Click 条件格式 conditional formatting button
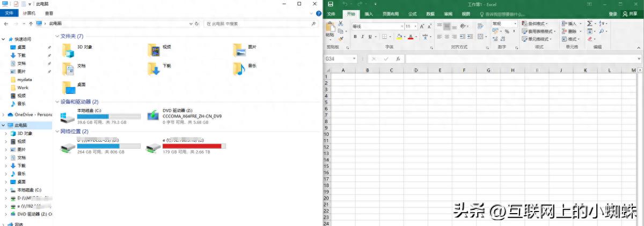The image size is (644, 226). (x=537, y=24)
